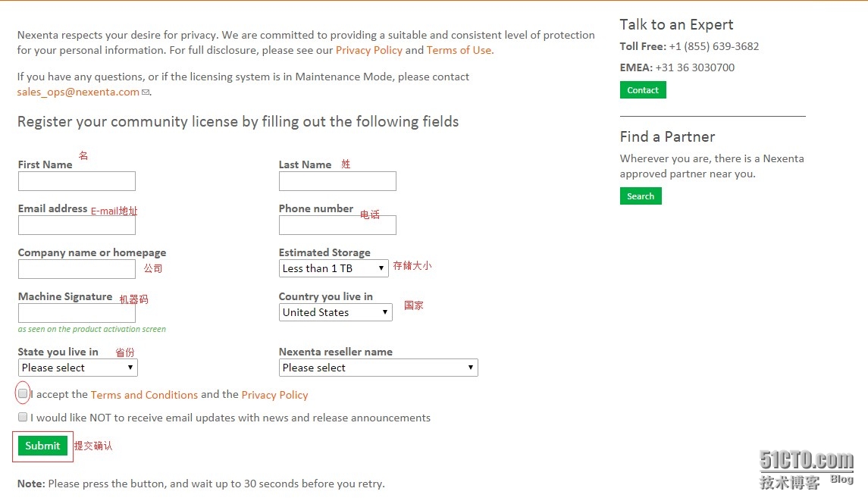Click the sales_ops@nexenta.com email link
The image size is (868, 504).
78,92
